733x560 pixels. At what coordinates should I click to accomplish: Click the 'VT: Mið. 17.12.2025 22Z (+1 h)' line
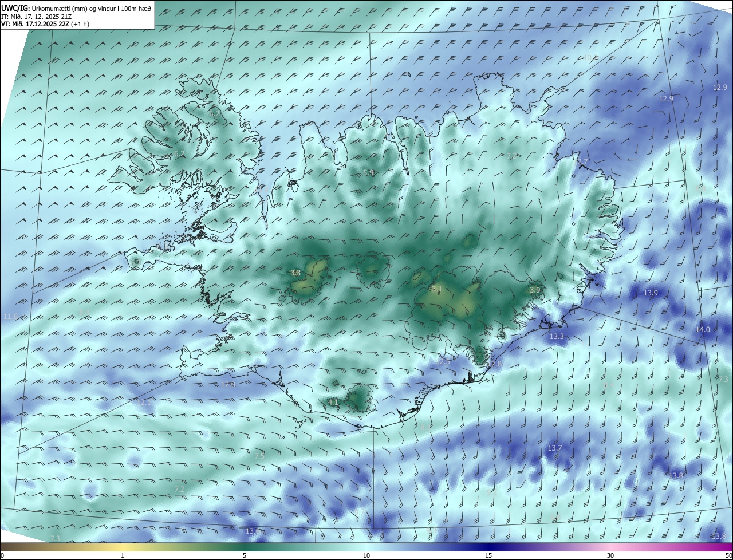point(45,24)
